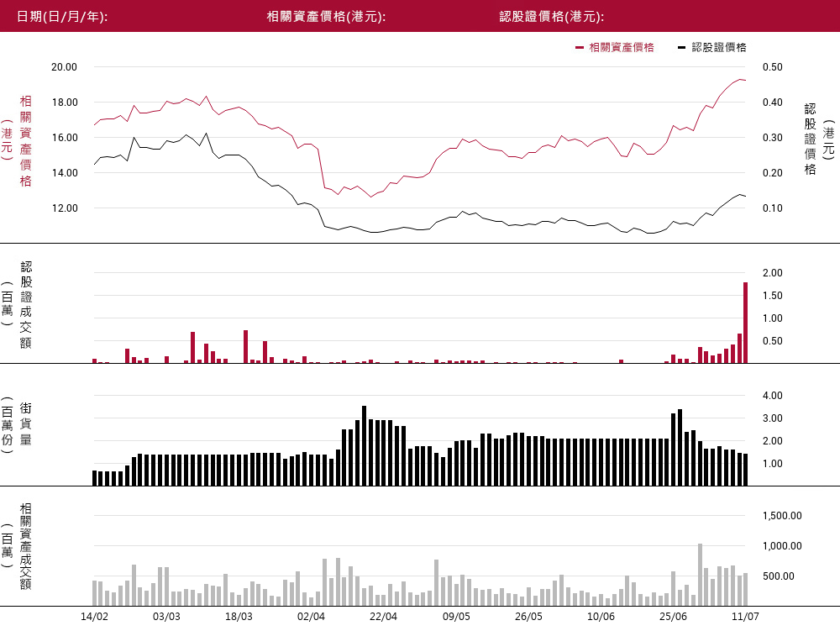
Task: Click the 日期(日/月/年): header label
Action: click(62, 17)
